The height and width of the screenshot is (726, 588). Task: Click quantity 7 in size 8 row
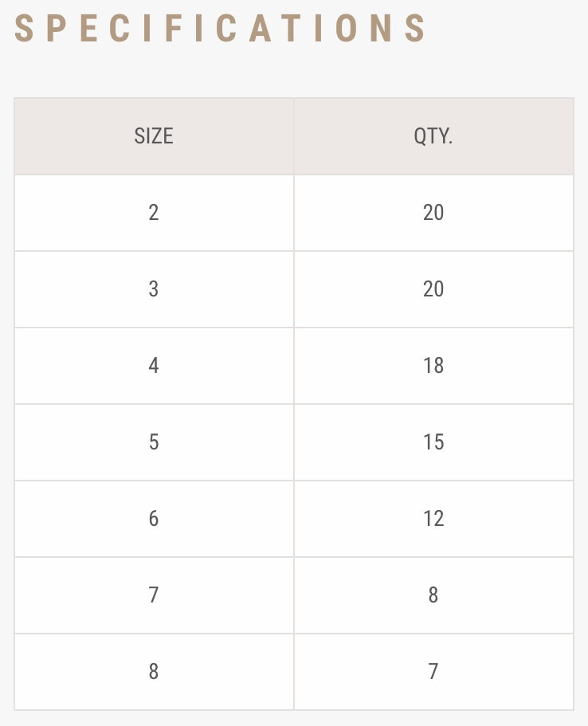433,672
